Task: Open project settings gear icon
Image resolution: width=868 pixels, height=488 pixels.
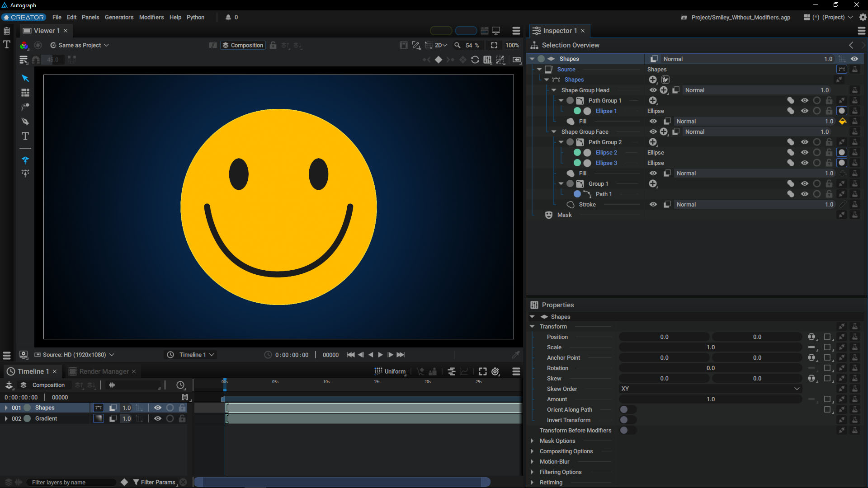Action: tap(863, 17)
